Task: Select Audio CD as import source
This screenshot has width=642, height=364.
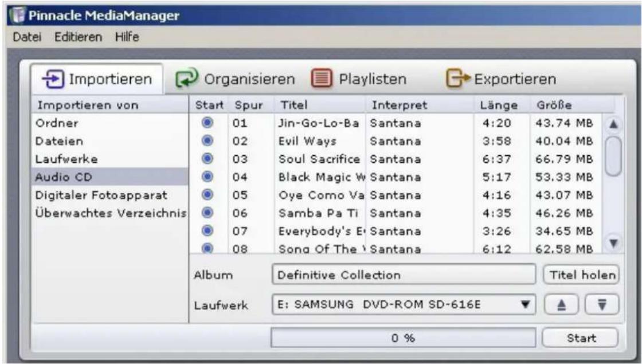Action: pyautogui.click(x=109, y=177)
